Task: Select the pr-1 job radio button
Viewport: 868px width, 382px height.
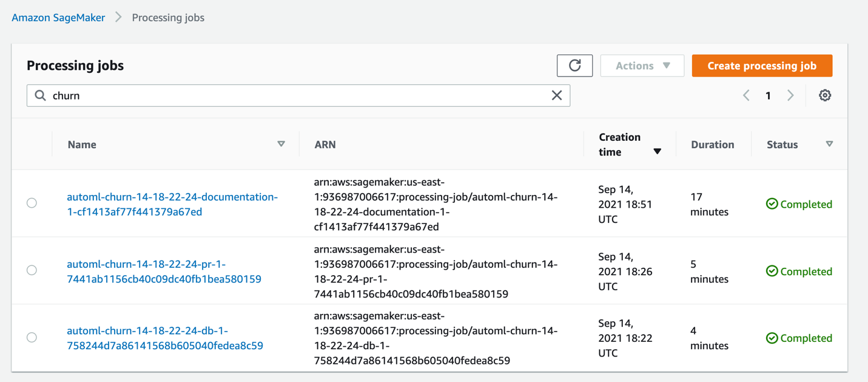Action: (x=32, y=270)
